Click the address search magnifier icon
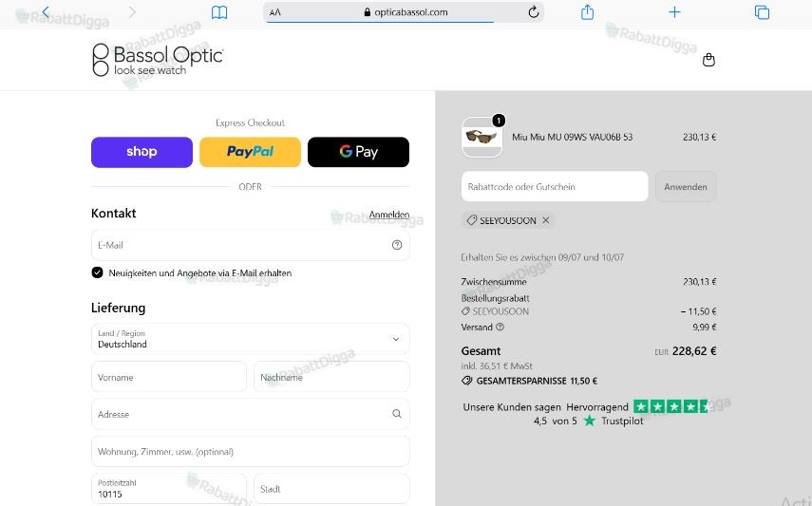The image size is (812, 506). pos(397,414)
